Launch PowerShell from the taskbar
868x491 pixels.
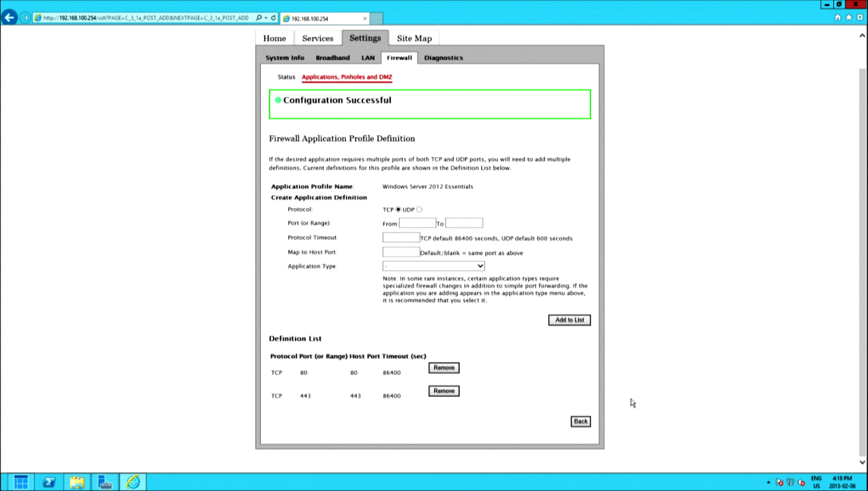[49, 482]
